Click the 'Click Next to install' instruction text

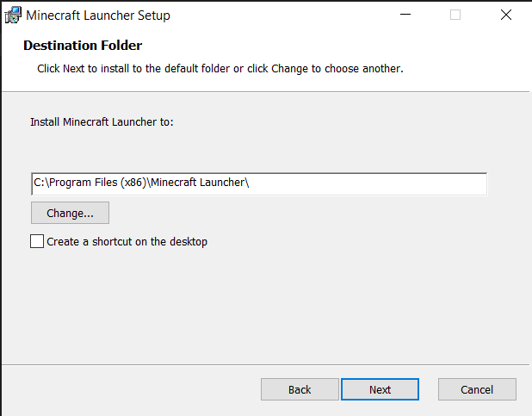point(220,69)
